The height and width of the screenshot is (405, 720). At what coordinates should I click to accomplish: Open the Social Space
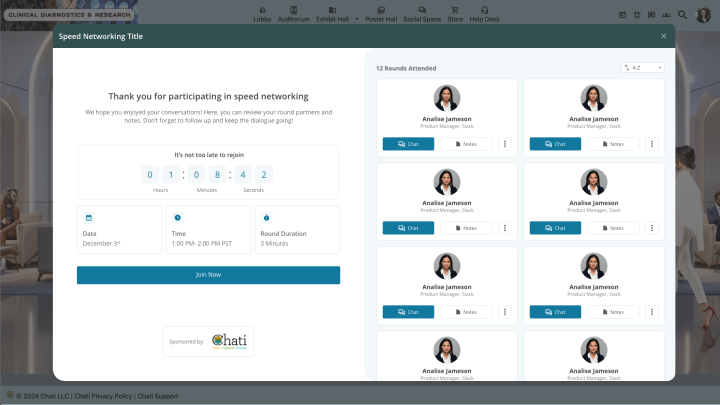[x=422, y=15]
